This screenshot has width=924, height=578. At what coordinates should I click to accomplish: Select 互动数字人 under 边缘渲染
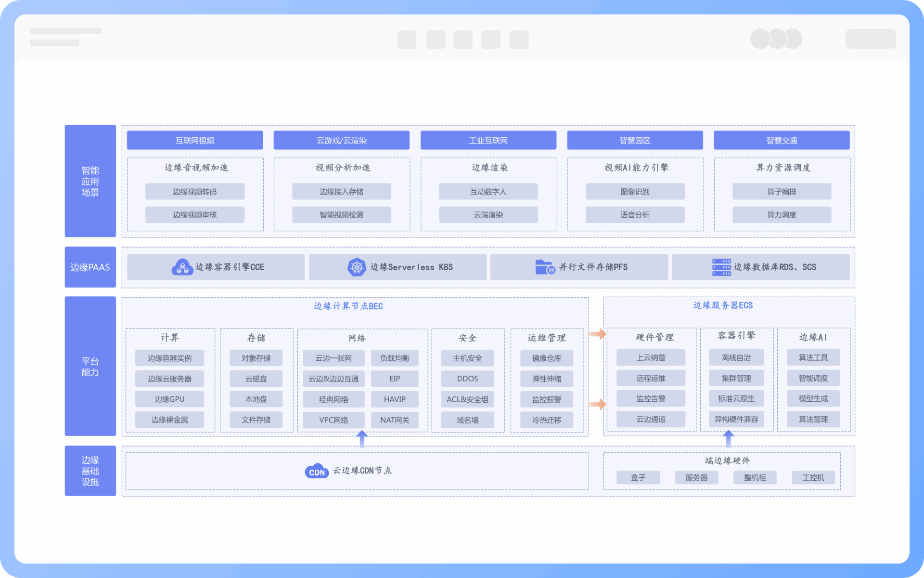pyautogui.click(x=488, y=191)
